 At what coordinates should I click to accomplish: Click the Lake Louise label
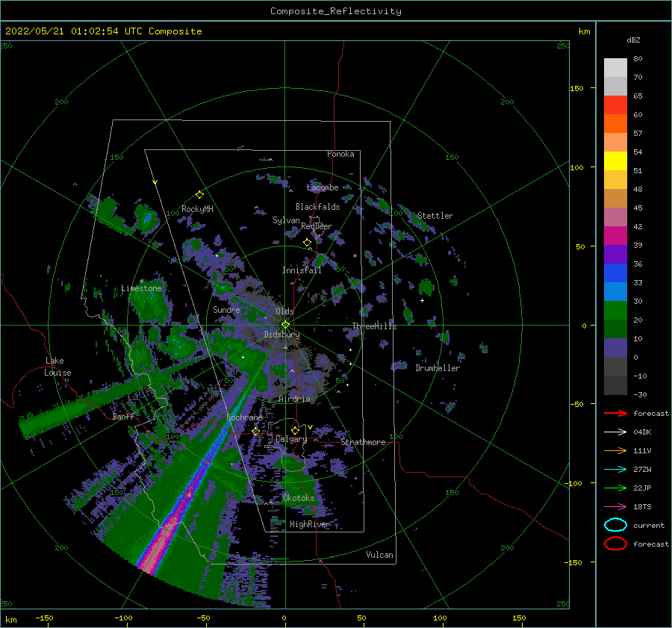pyautogui.click(x=57, y=367)
